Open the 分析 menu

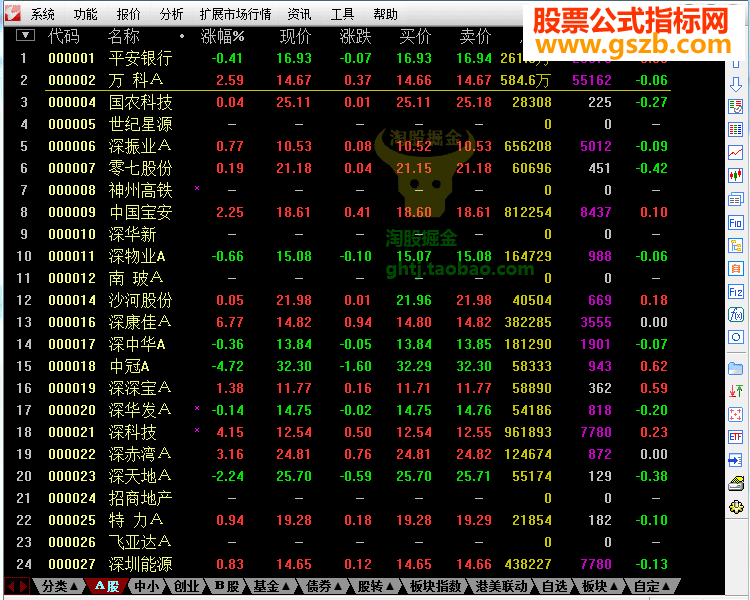click(171, 14)
